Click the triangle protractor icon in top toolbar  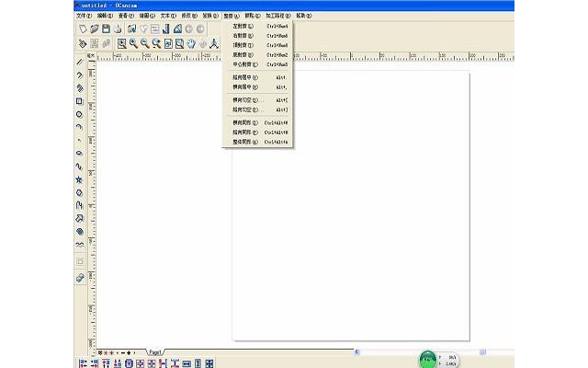[177, 29]
